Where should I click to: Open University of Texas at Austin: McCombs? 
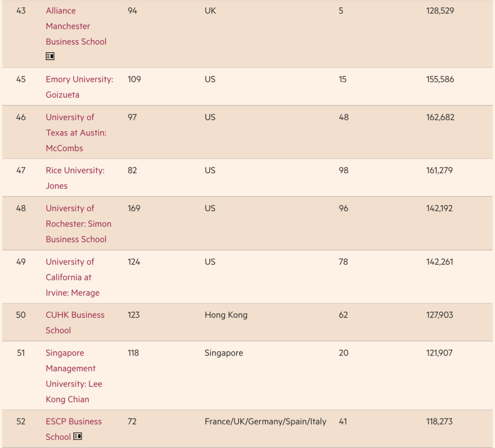76,132
